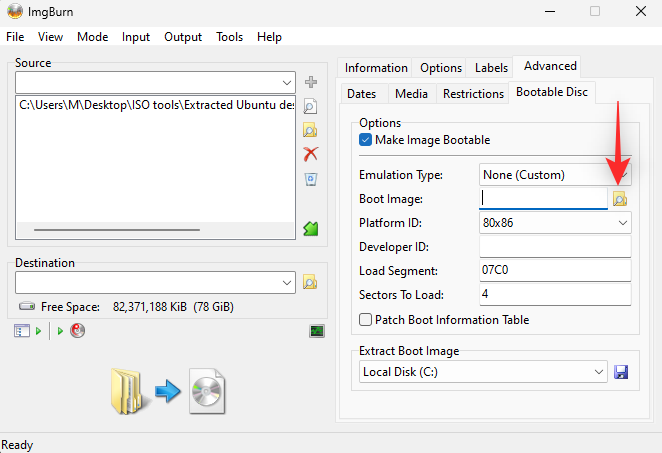This screenshot has width=662, height=453.
Task: Click the Developer ID field
Action: [555, 247]
